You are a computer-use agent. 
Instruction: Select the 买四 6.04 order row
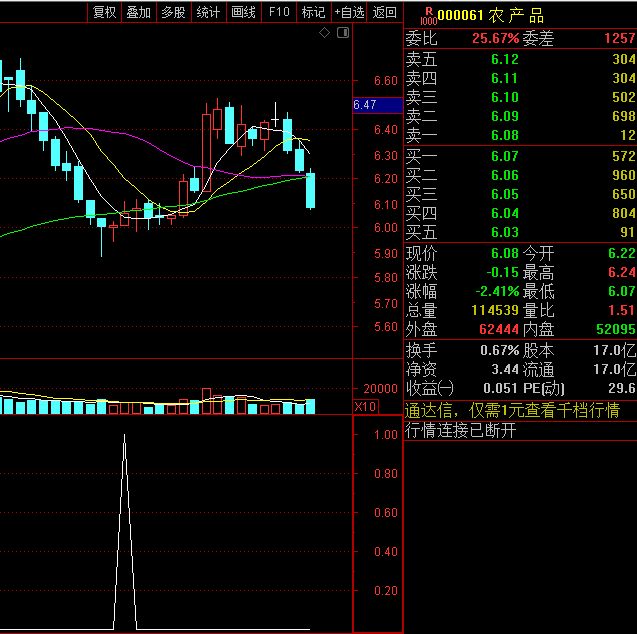click(520, 213)
